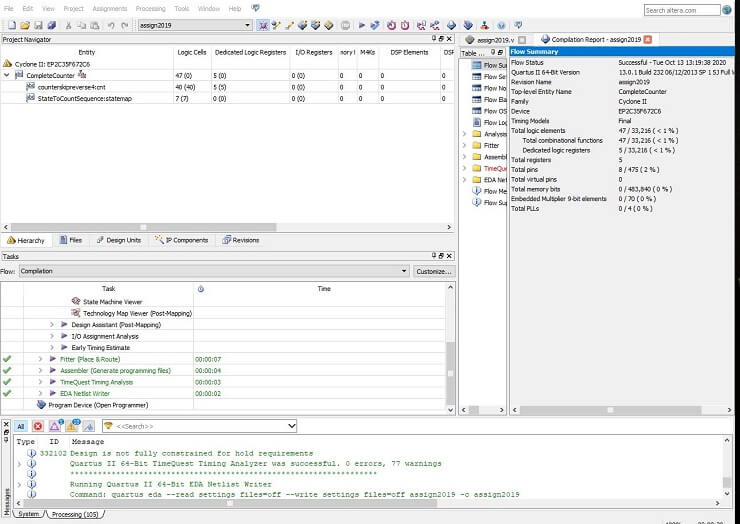This screenshot has width=740, height=524.
Task: Expand the I/O Assignment Analysis task
Action: [x=52, y=336]
